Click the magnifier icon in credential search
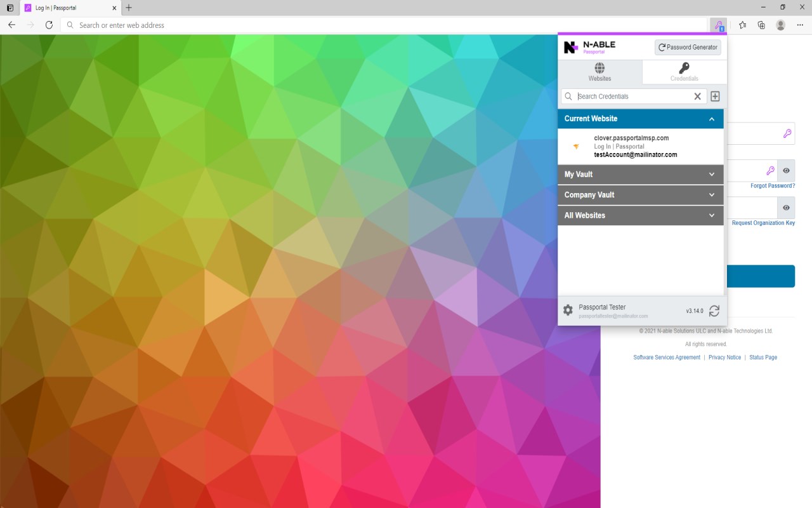812x508 pixels. [568, 97]
